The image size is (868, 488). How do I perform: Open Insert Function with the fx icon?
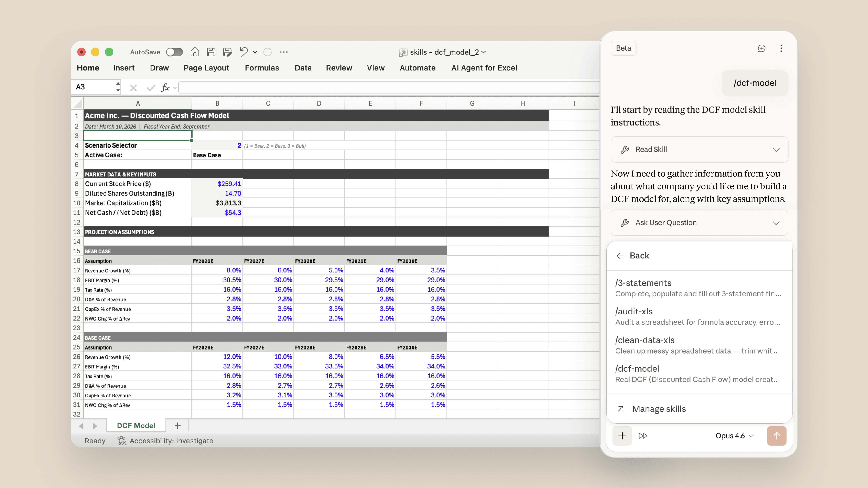[x=165, y=87]
